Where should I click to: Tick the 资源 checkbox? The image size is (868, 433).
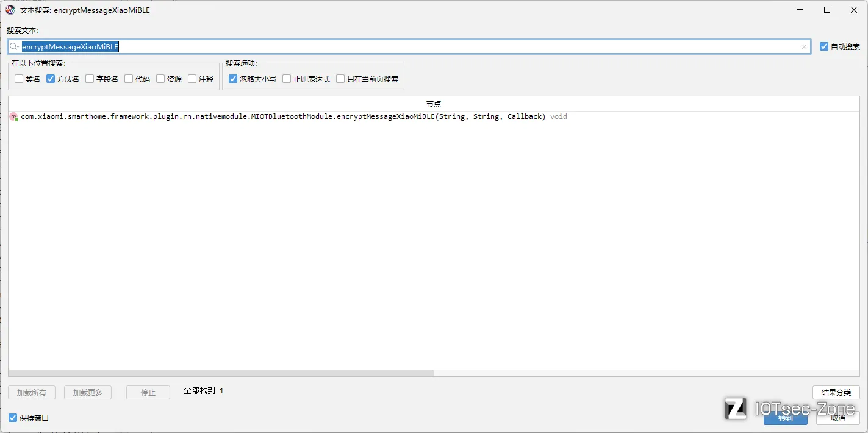160,79
